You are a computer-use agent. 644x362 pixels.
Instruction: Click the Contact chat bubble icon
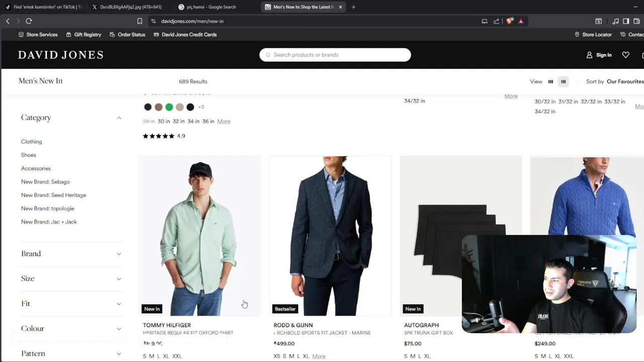coord(623,35)
